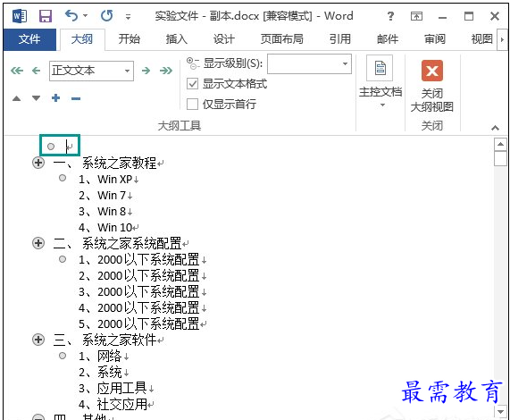Screen dimensions: 510x420
Task: Switch to the 引用 tab
Action: [340, 39]
